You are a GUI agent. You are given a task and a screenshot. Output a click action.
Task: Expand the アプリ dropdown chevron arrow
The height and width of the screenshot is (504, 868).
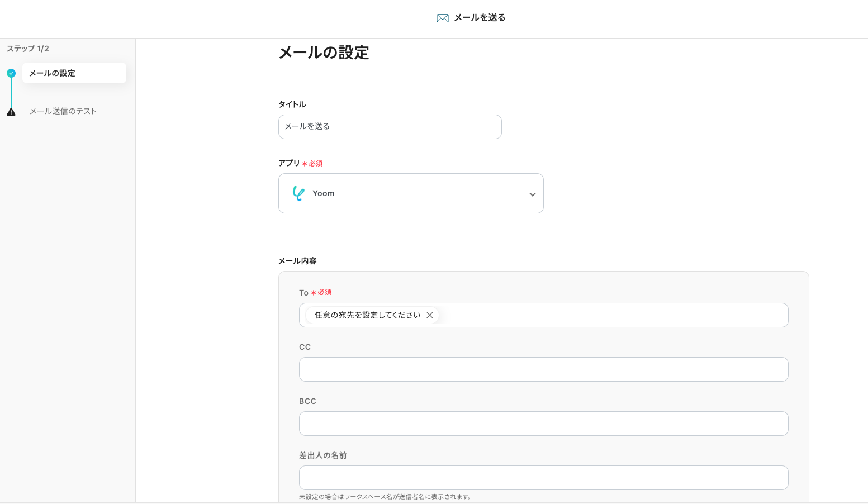point(532,194)
